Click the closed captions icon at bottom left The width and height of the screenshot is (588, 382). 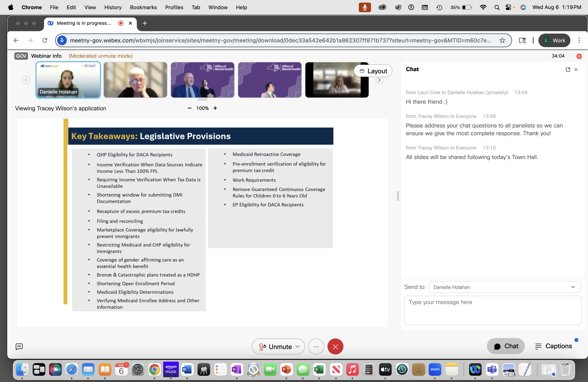pos(19,346)
